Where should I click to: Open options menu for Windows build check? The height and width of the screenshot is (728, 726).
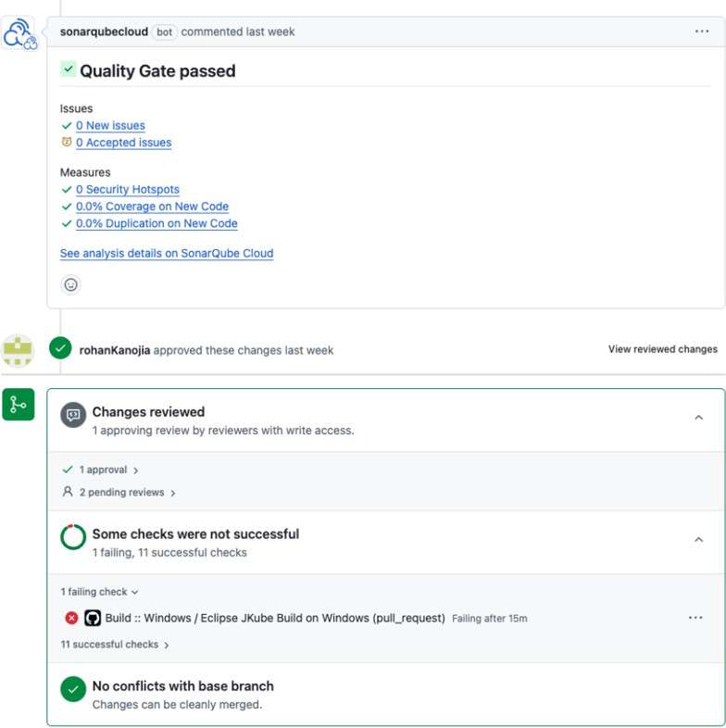(695, 618)
